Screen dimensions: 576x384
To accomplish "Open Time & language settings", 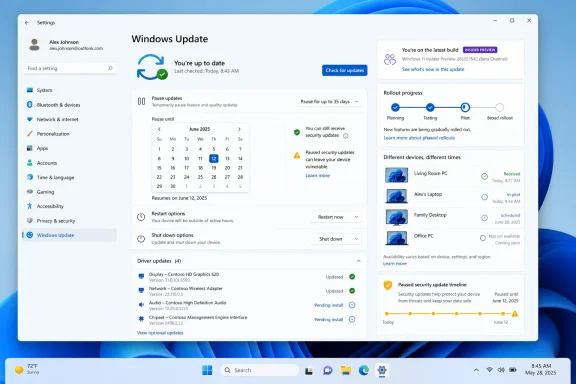I will coord(69,177).
